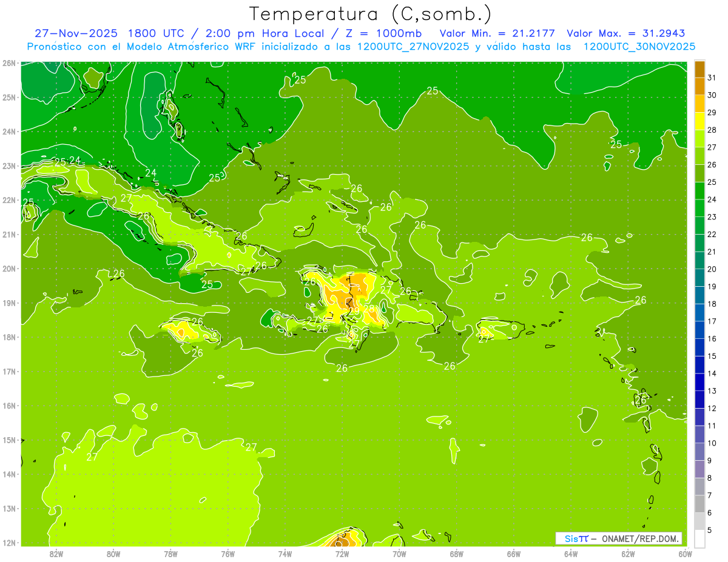Click the "18N" latitude axis label
This screenshot has width=728, height=562.
pyautogui.click(x=8, y=337)
